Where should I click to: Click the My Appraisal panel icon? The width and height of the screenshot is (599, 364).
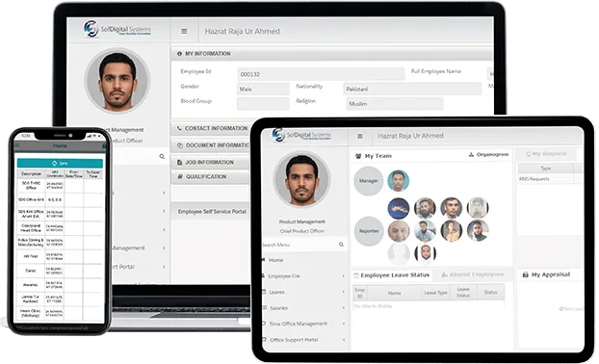pyautogui.click(x=525, y=274)
